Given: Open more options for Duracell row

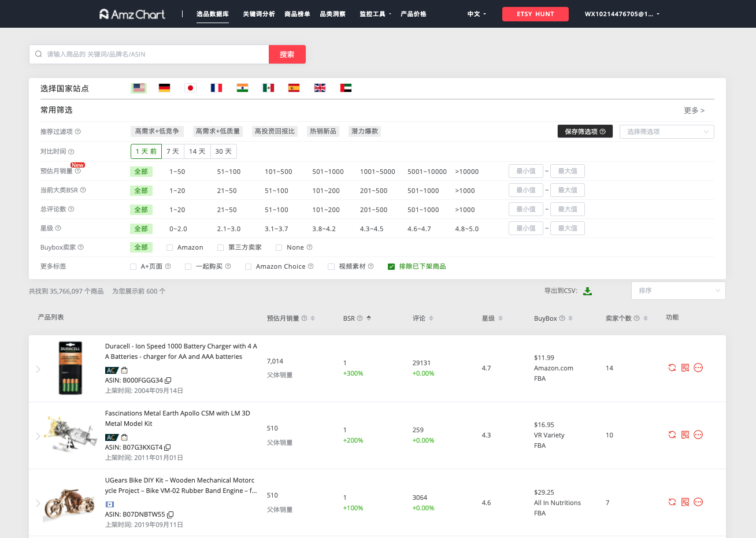Looking at the screenshot, I should click(698, 368).
